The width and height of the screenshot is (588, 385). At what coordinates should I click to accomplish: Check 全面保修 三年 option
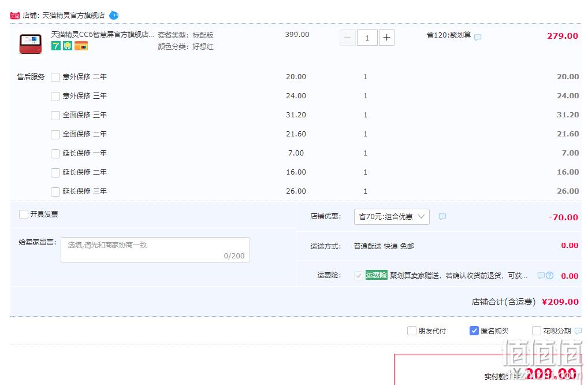55,115
